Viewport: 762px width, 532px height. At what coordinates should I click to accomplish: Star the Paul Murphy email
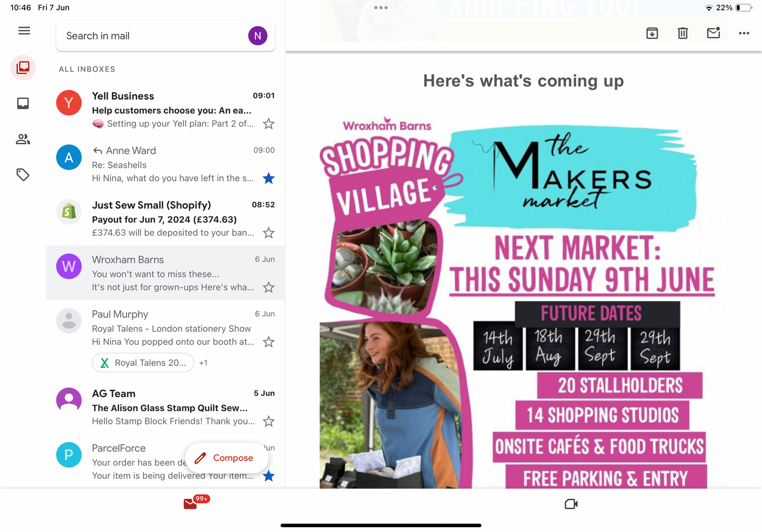click(x=269, y=342)
